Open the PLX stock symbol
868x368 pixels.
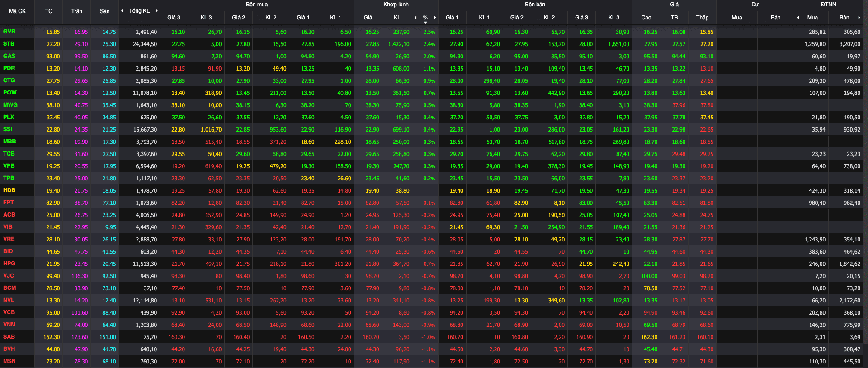pos(9,117)
